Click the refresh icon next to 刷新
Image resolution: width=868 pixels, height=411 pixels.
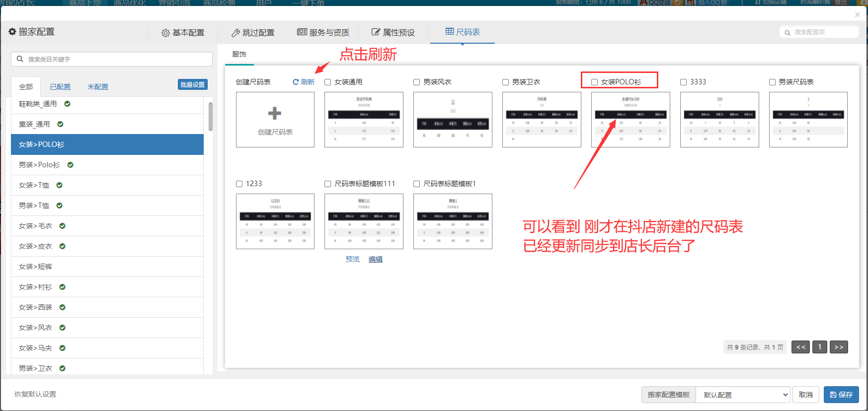pos(296,82)
